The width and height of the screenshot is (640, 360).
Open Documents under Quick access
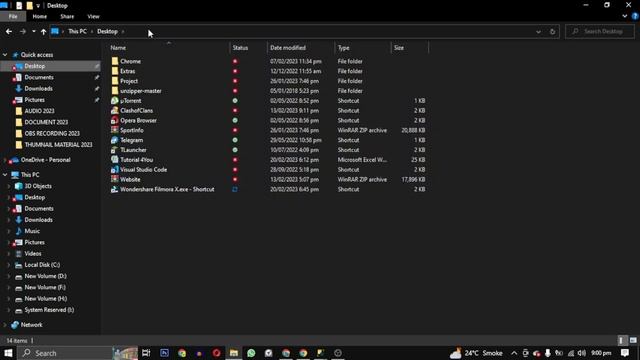point(39,77)
